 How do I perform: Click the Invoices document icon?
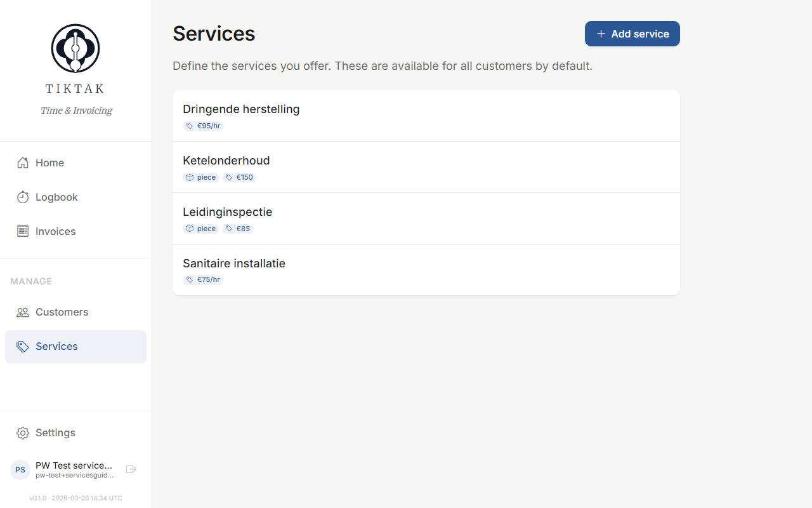[22, 231]
